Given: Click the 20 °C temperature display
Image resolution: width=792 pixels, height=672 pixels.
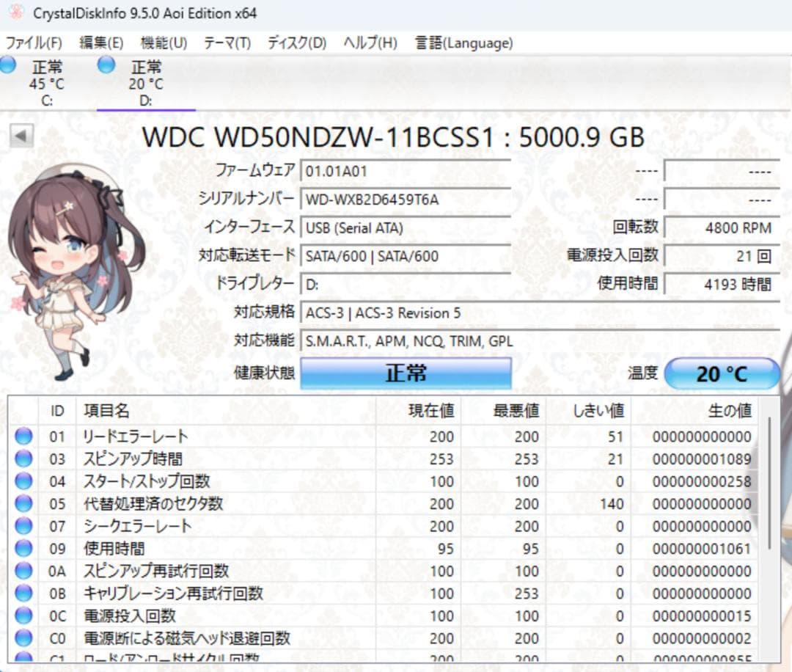Looking at the screenshot, I should click(x=722, y=373).
